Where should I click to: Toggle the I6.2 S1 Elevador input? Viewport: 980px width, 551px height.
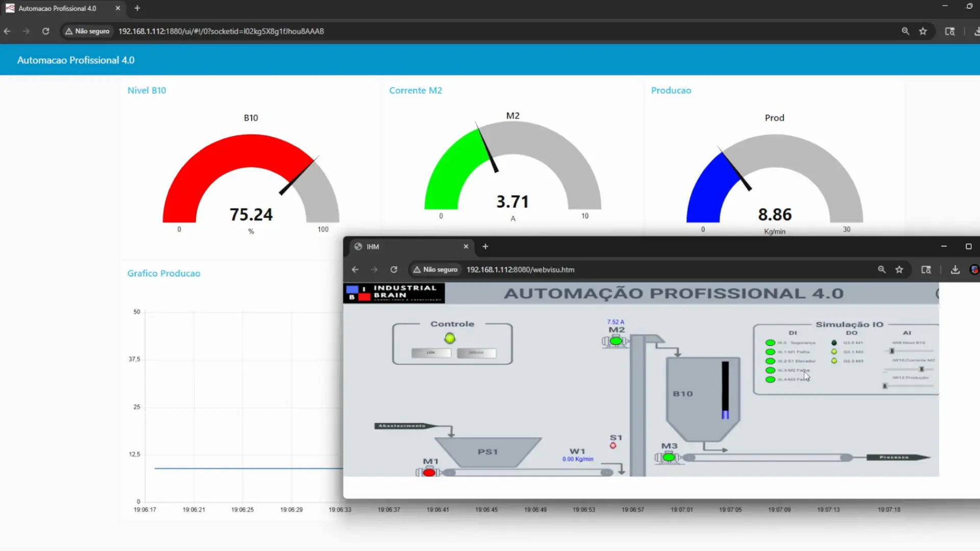770,361
